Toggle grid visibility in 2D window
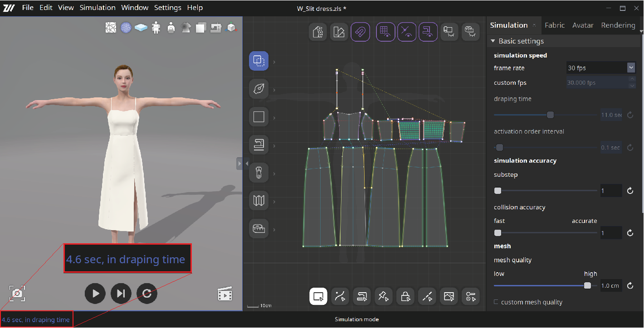The height and width of the screenshot is (328, 644). click(x=385, y=32)
